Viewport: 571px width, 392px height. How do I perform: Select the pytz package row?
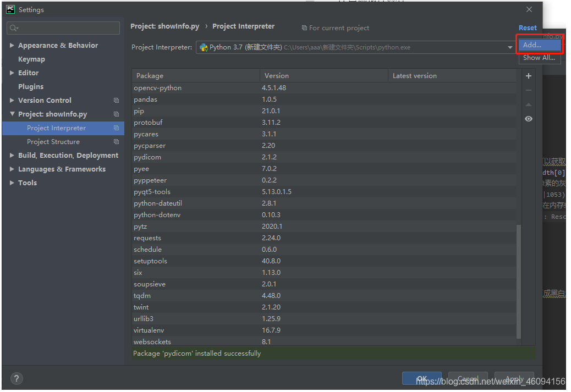[x=324, y=227]
